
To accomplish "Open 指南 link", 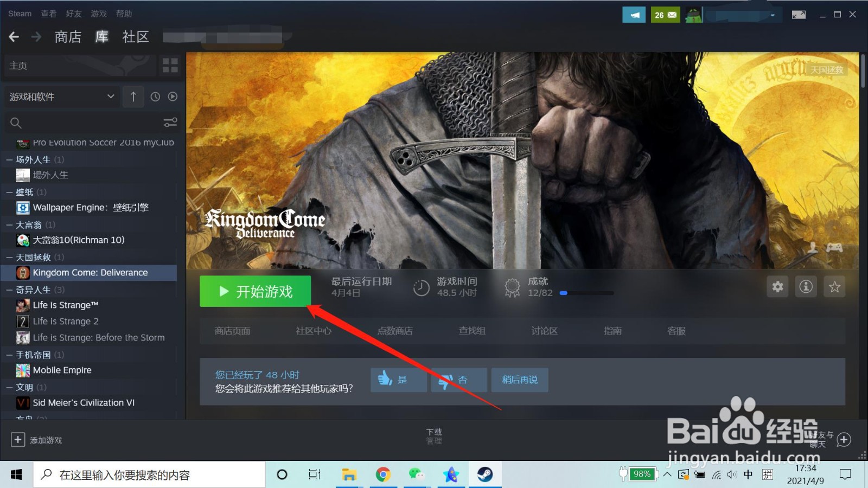I will pyautogui.click(x=613, y=331).
